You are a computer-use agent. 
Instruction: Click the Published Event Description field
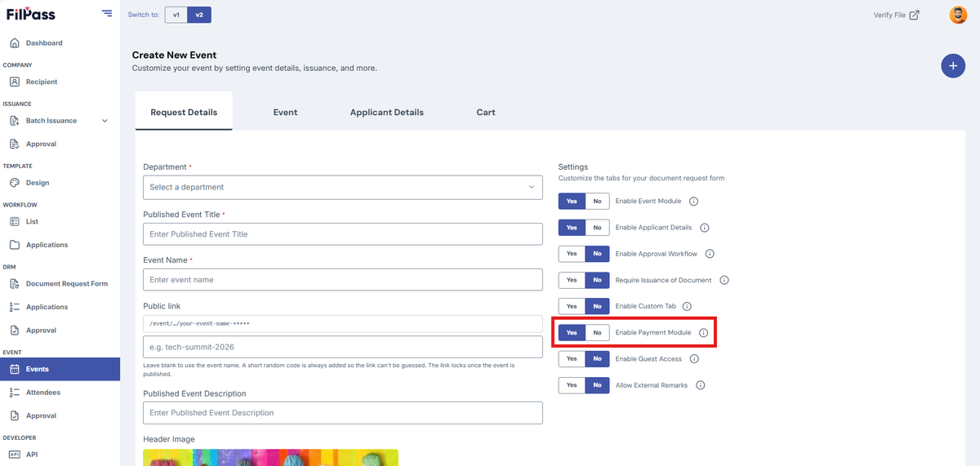tap(343, 413)
